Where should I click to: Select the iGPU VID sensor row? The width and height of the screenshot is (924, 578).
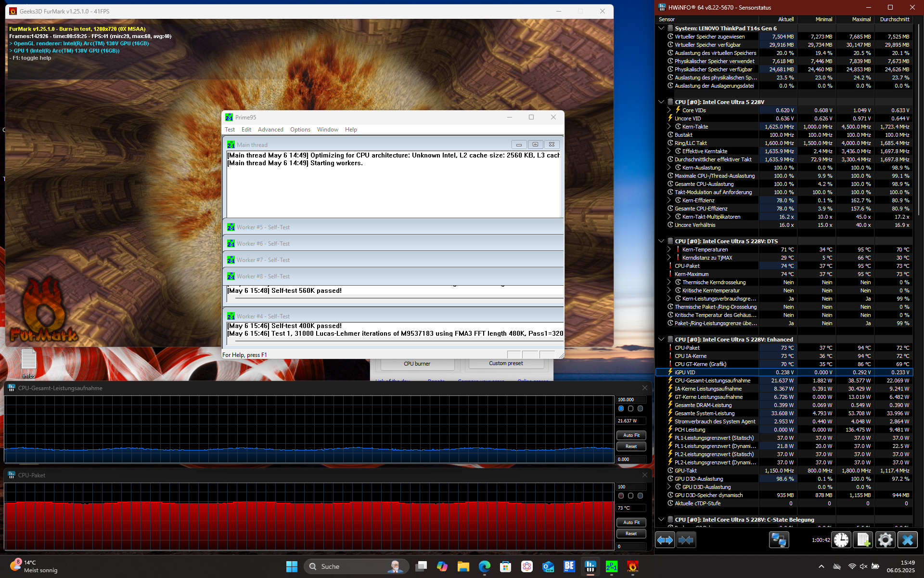[784, 372]
